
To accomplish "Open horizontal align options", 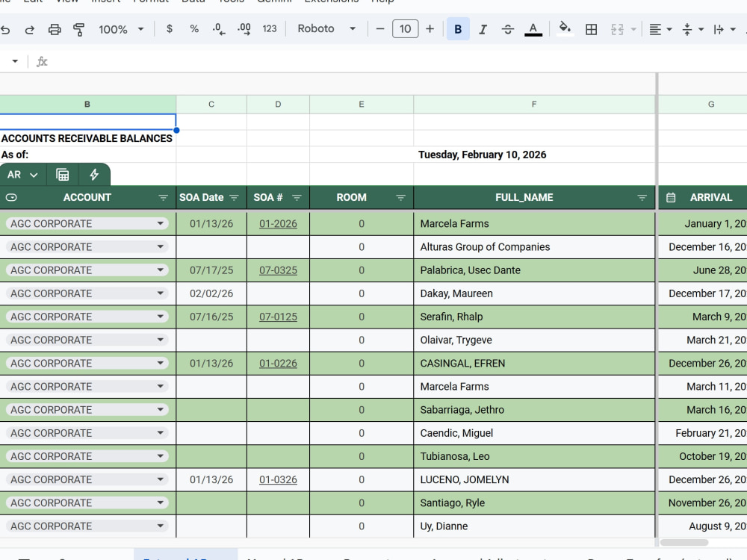I will point(660,30).
